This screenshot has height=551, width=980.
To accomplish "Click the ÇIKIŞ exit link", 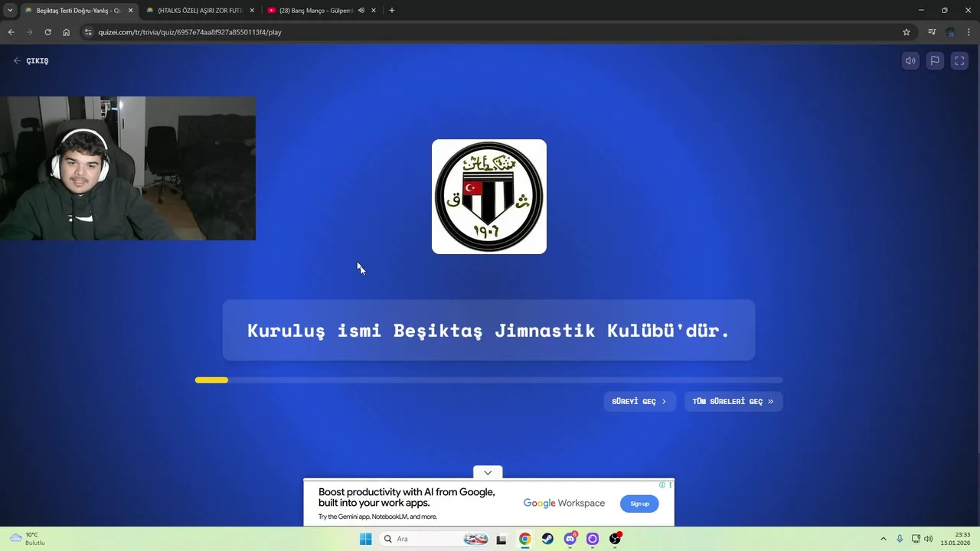I will pyautogui.click(x=31, y=60).
